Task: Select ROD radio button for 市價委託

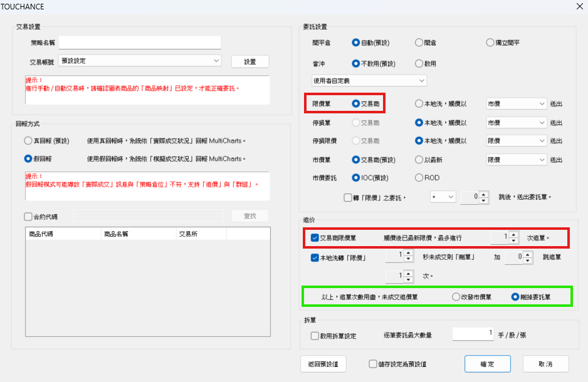Action: (x=419, y=178)
